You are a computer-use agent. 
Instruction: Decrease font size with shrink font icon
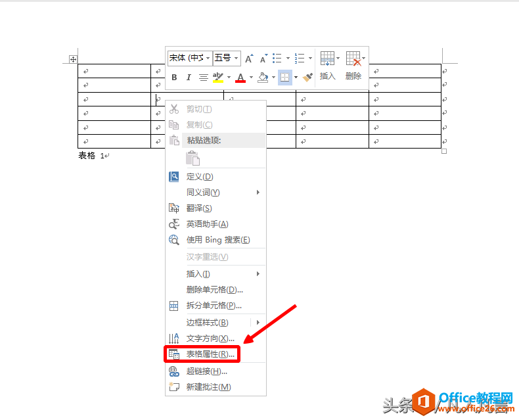pos(263,58)
